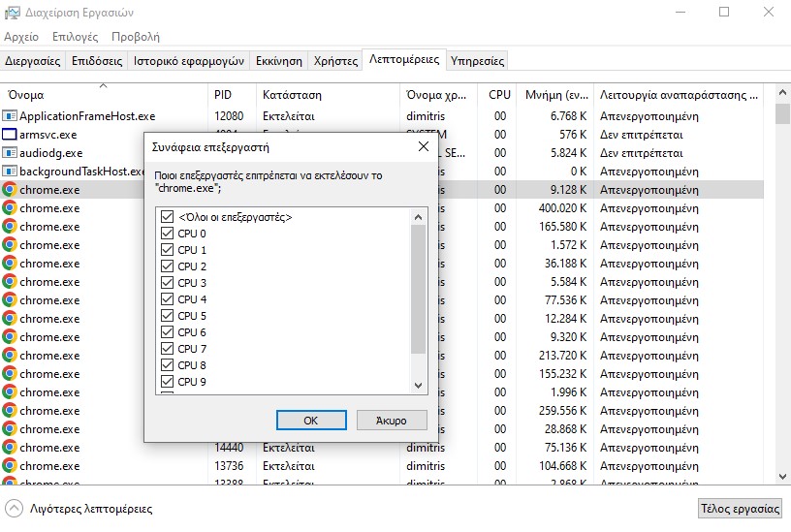Click Chrome icon of the 1.572 K row
The width and height of the screenshot is (791, 532).
[x=10, y=245]
